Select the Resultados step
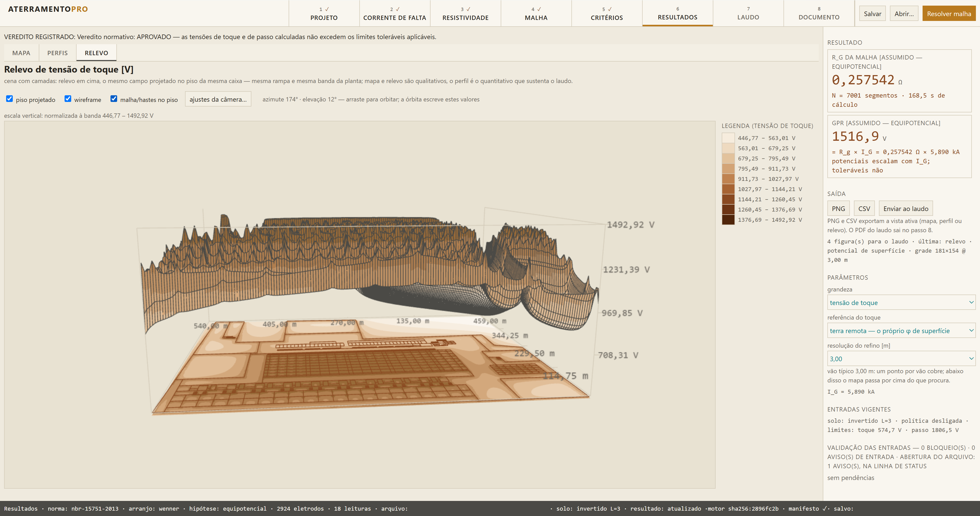 pyautogui.click(x=678, y=13)
